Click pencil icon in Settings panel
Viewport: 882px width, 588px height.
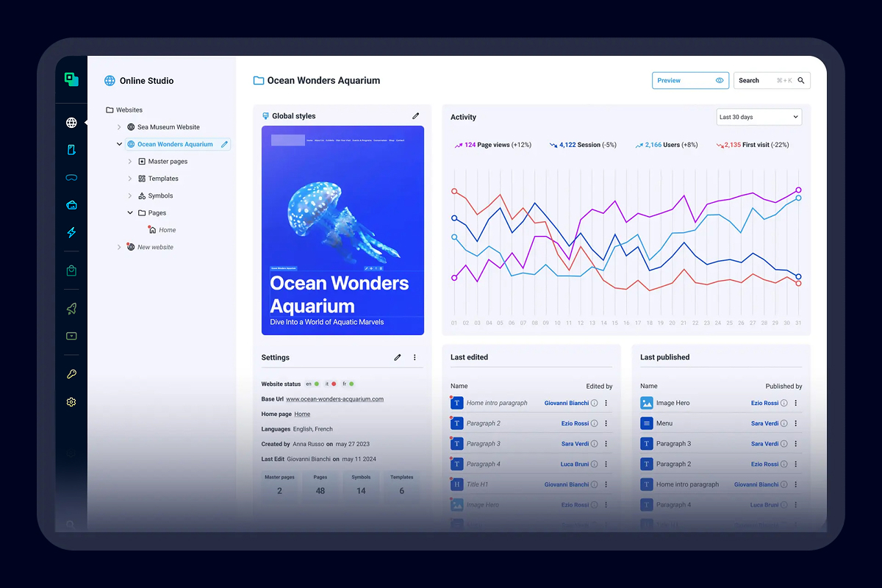point(398,357)
